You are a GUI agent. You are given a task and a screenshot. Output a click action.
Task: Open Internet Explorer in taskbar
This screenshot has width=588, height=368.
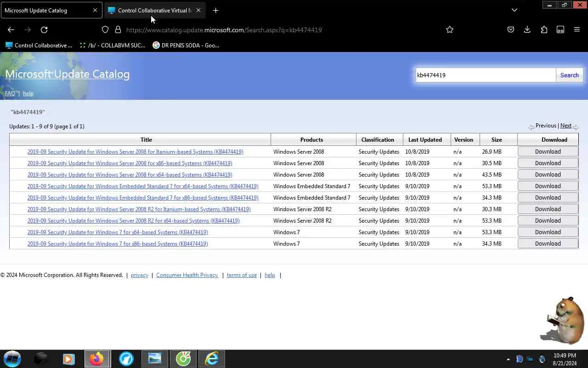point(212,359)
